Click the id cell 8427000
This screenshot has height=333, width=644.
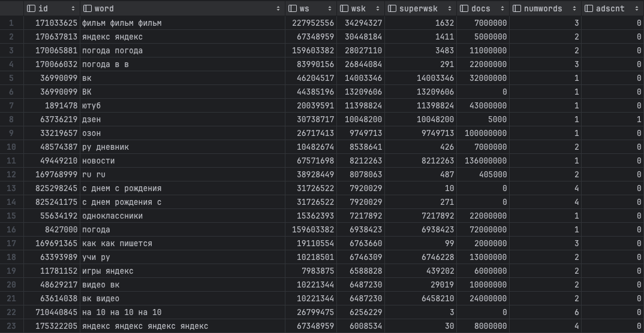tap(52, 229)
